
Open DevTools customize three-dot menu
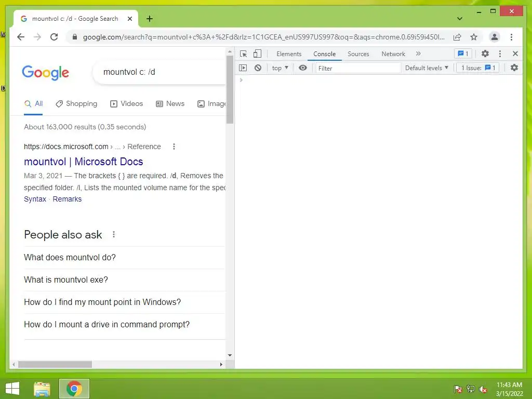coord(500,54)
